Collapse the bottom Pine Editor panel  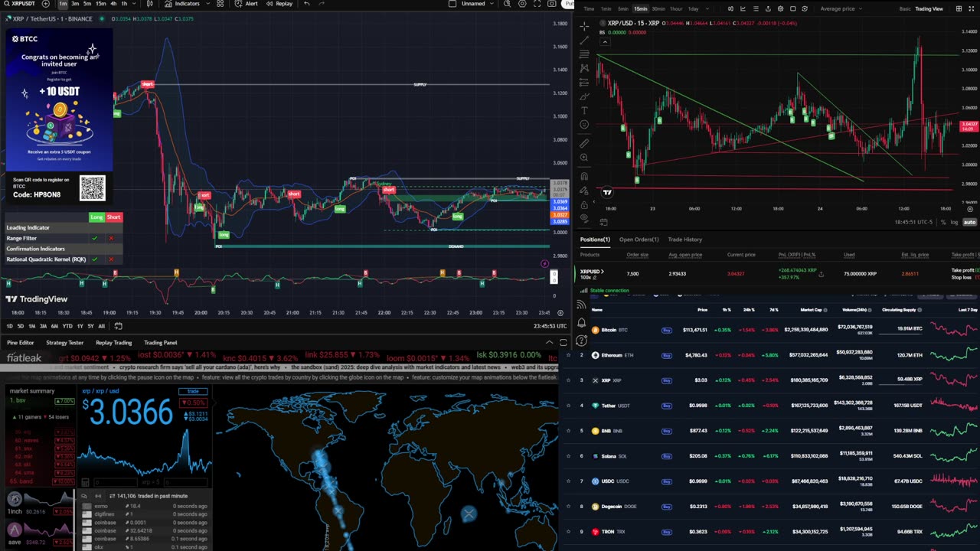point(549,342)
